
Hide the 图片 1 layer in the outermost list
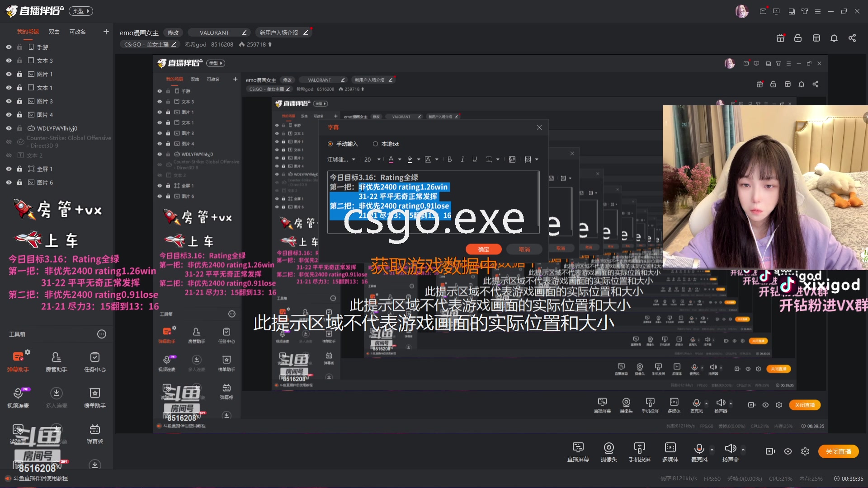pyautogui.click(x=9, y=74)
